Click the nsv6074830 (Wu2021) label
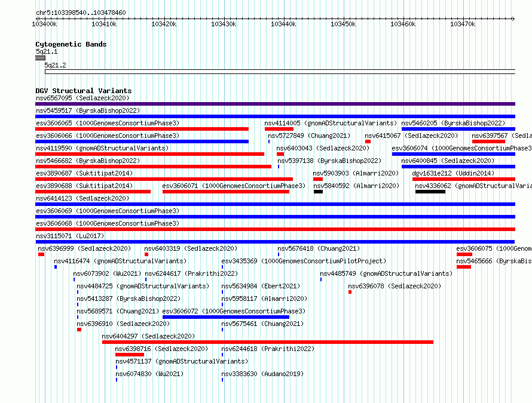Viewport: 532px width, 403px height. click(x=149, y=374)
